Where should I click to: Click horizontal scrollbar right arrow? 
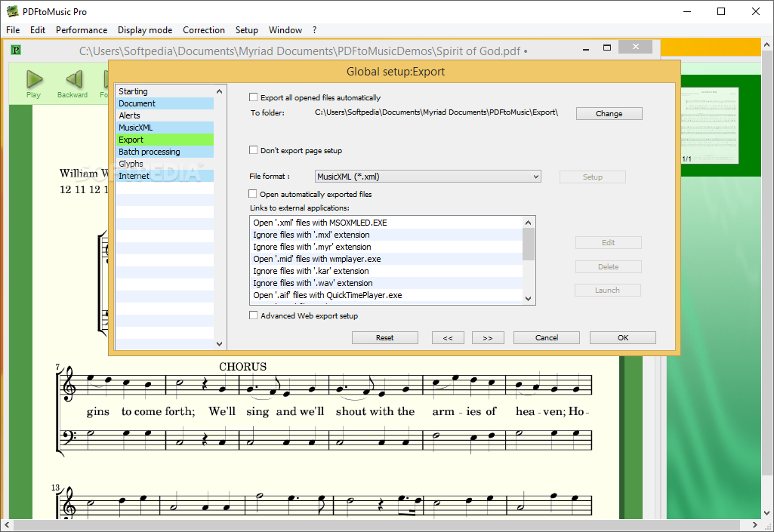click(755, 524)
